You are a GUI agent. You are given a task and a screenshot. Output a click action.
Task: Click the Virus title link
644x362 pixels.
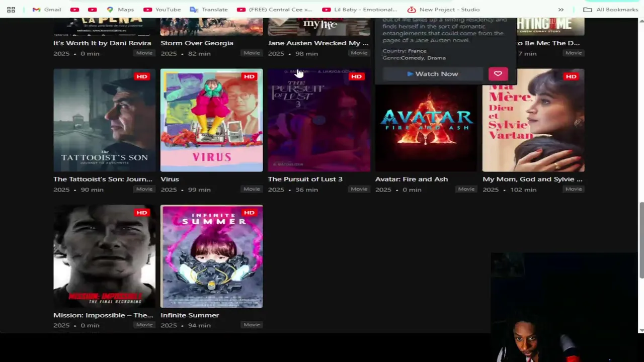coord(170,179)
